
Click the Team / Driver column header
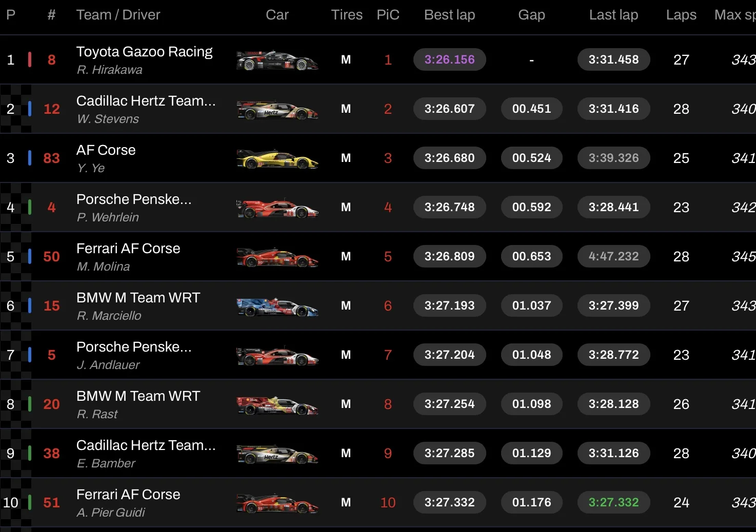pos(118,15)
